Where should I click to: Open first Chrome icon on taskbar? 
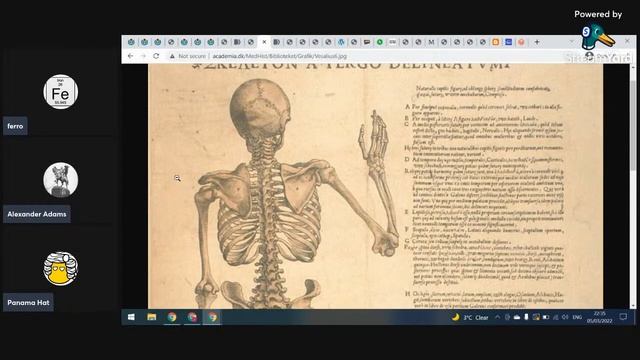click(x=172, y=317)
